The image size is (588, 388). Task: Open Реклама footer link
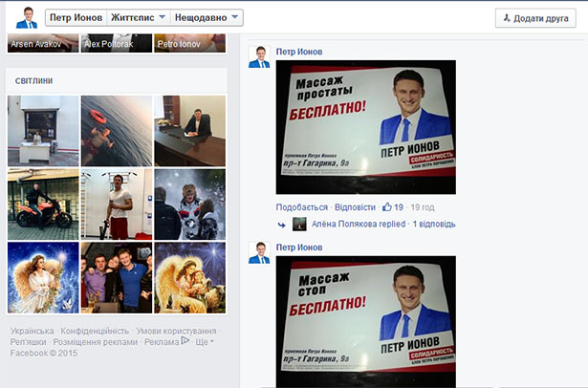pyautogui.click(x=162, y=342)
